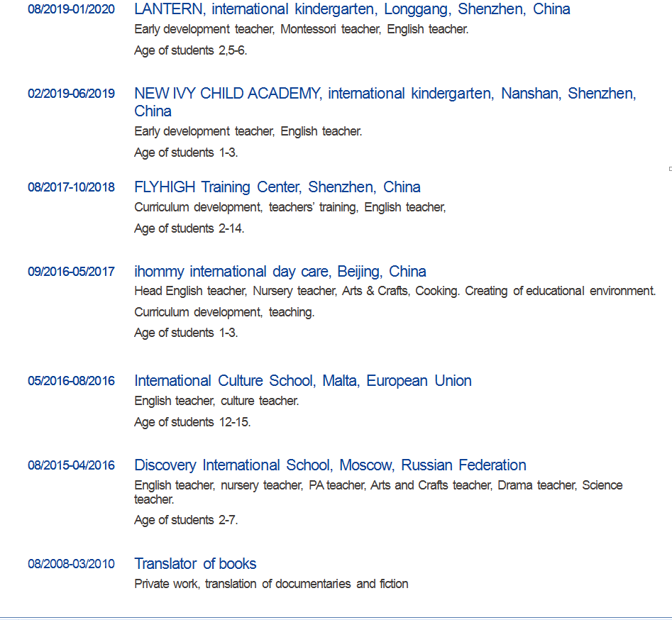This screenshot has height=620, width=672.
Task: Select the 08/2019-01/2020 date range
Action: [x=71, y=10]
